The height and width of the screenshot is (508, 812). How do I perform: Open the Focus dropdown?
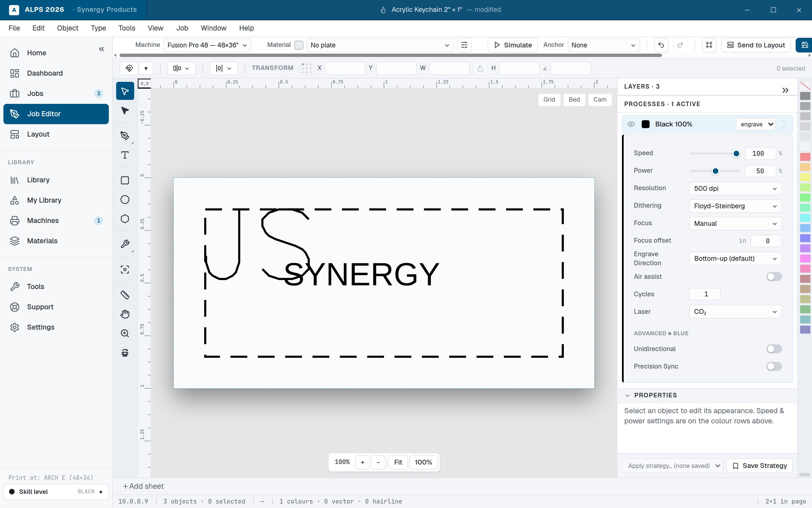click(736, 224)
